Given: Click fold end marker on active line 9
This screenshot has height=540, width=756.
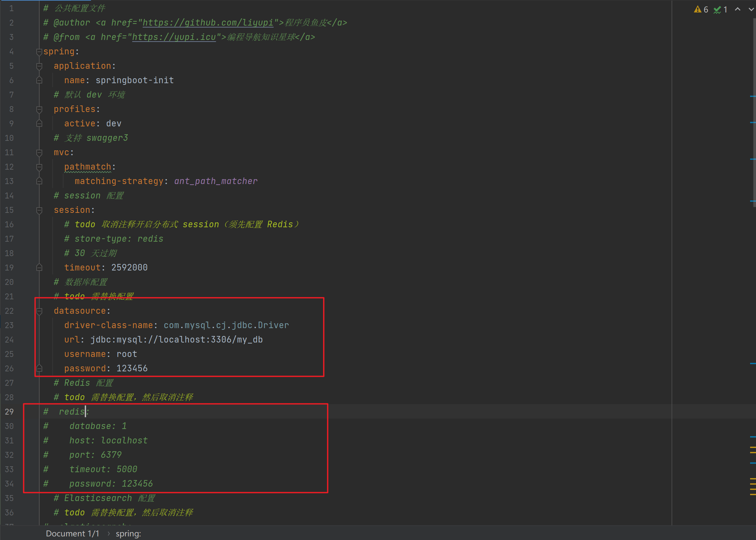Looking at the screenshot, I should (39, 124).
